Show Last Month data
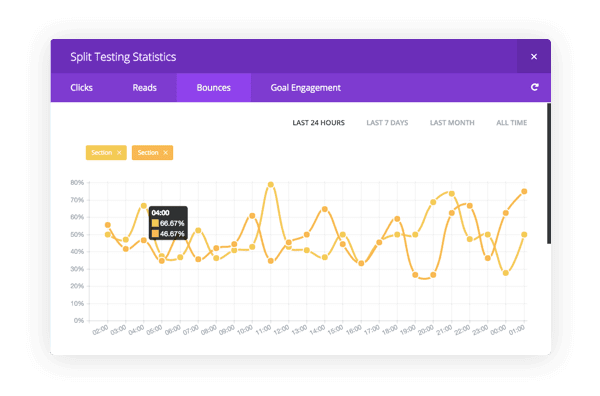The image size is (600, 396). tap(452, 123)
